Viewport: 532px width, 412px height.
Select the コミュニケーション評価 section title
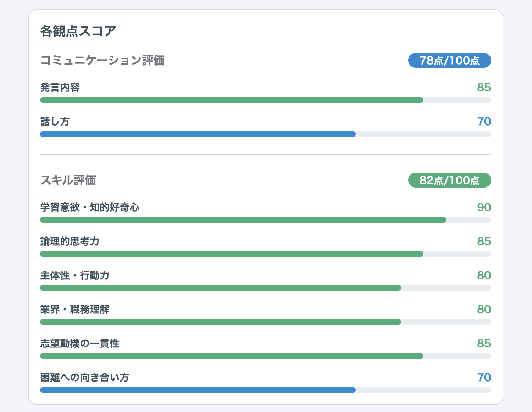[102, 60]
